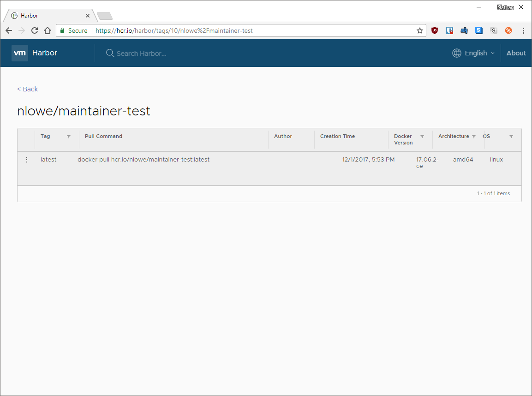This screenshot has height=396, width=532.
Task: Click the orange circular extension icon
Action: pyautogui.click(x=508, y=30)
